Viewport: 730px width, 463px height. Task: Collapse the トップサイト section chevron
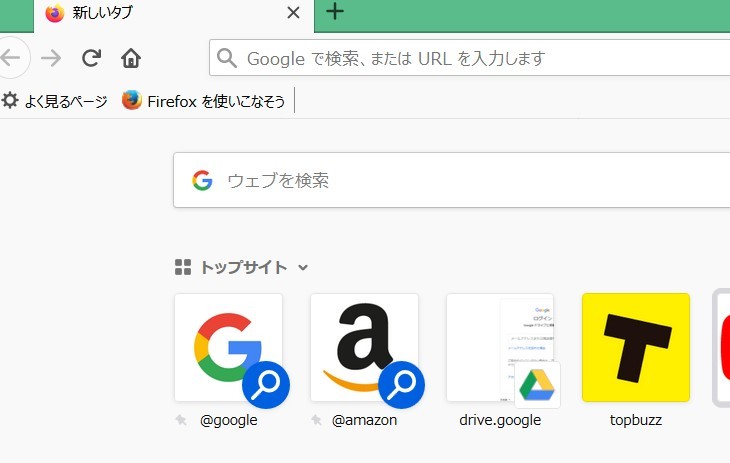tap(303, 268)
